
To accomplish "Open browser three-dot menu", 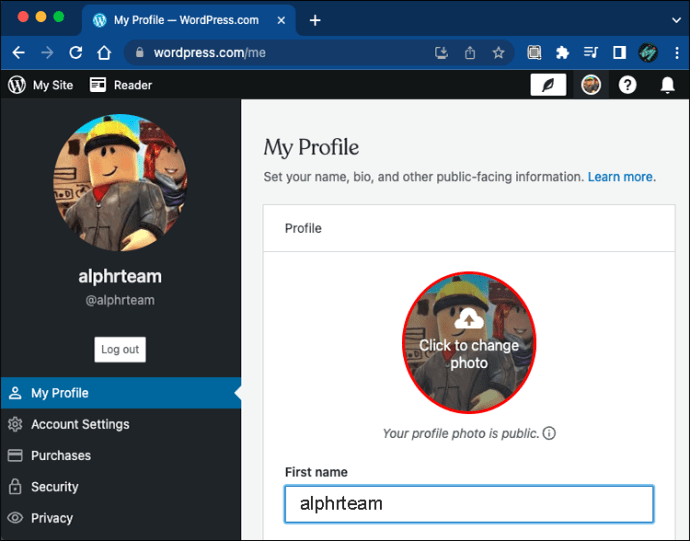I will 675,53.
